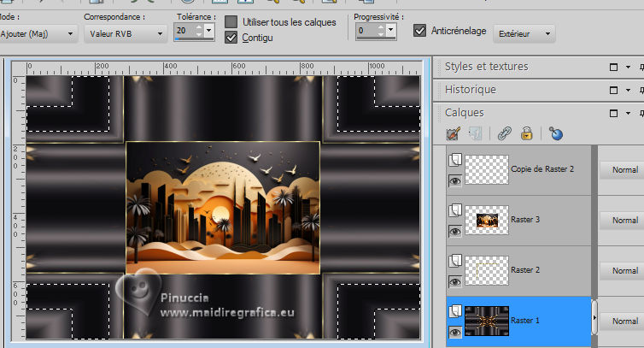Hide the 'Copie de Raster 2' layer
644x348 pixels.
tap(454, 181)
